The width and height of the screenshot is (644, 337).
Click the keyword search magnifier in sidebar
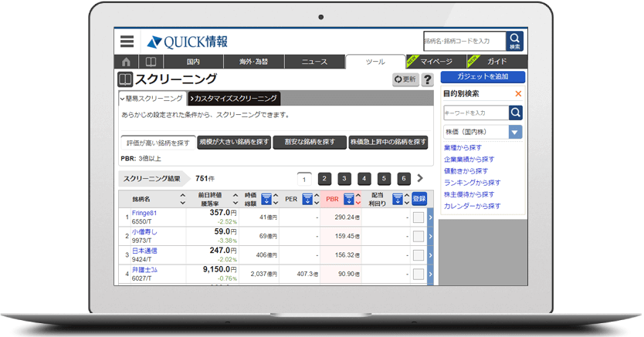coord(516,113)
